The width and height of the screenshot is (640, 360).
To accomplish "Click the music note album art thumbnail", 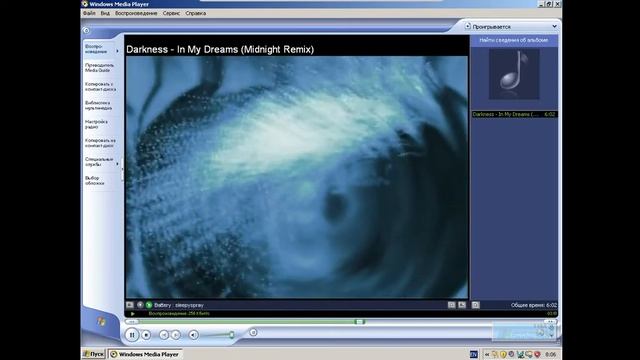I will pyautogui.click(x=514, y=74).
